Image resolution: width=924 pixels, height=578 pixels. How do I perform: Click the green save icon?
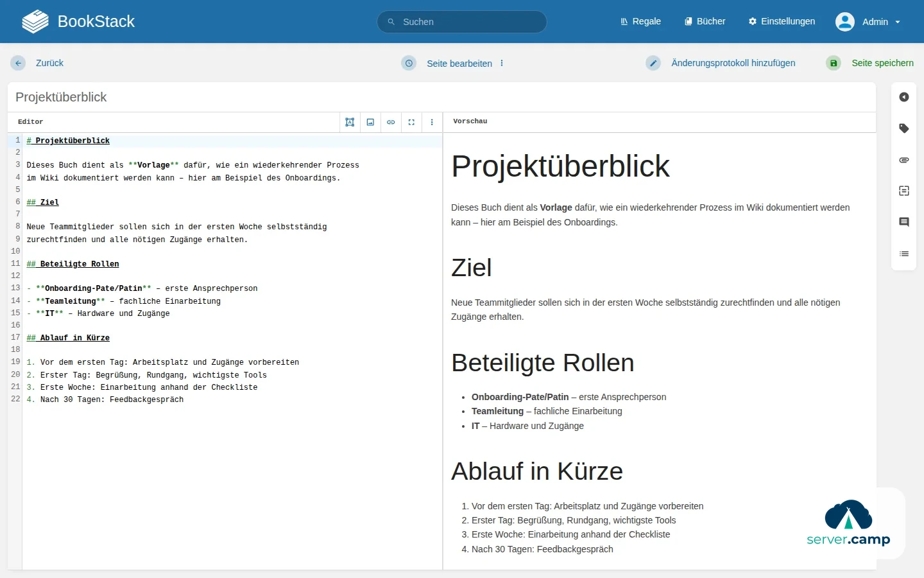(x=834, y=63)
